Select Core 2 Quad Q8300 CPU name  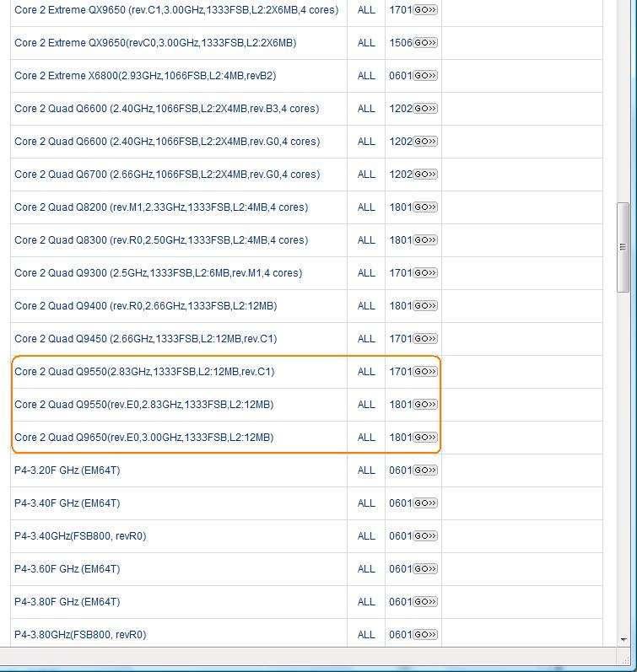[161, 240]
